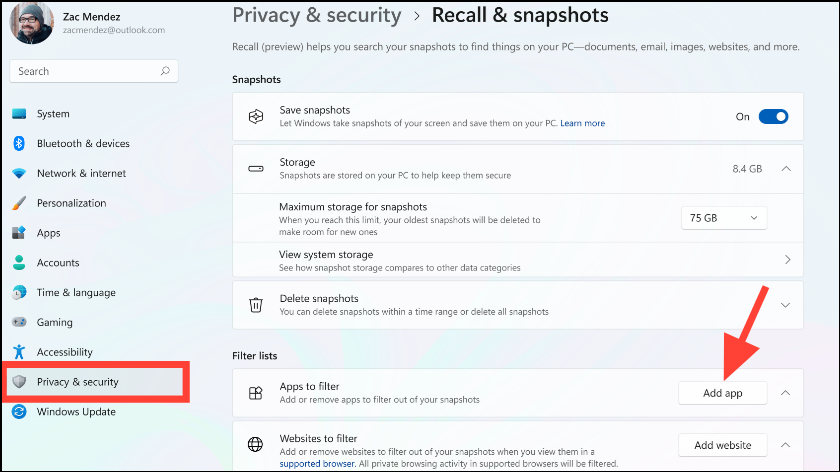The image size is (840, 472).
Task: Collapse the Apps to filter chevron
Action: (787, 393)
